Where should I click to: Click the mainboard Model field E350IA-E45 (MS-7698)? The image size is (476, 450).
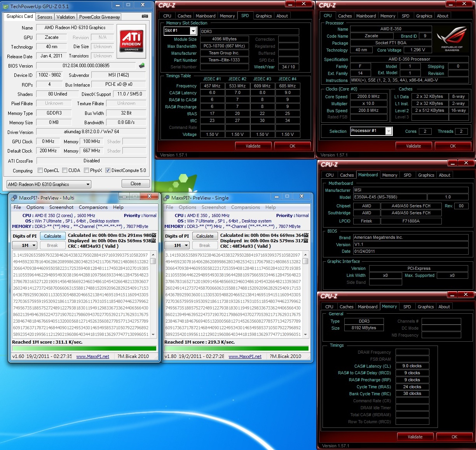390,197
